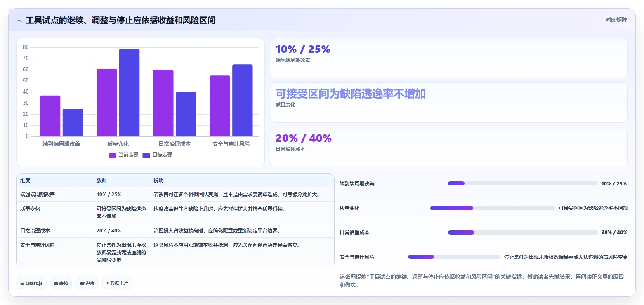Click table cell 质量变化
The width and height of the screenshot is (644, 305).
30,209
